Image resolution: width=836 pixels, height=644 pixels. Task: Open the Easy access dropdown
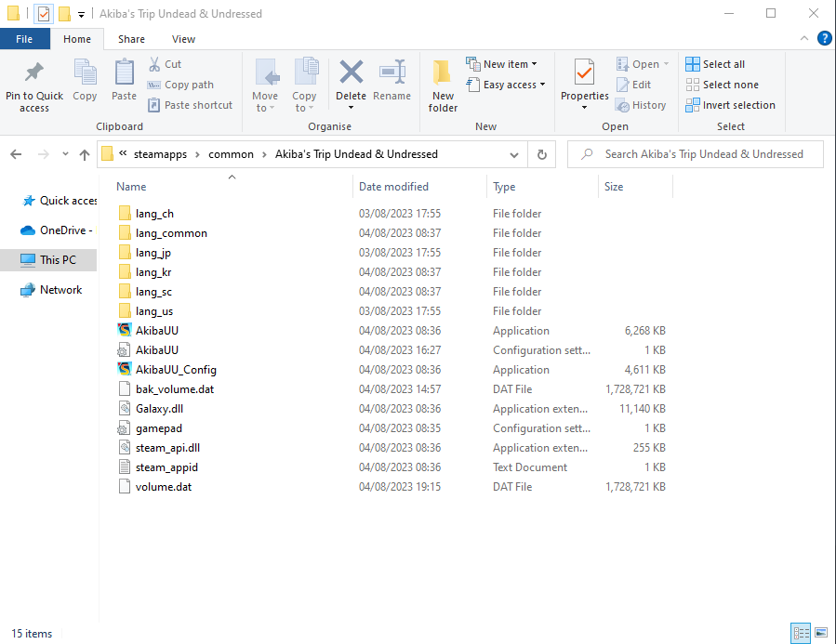point(506,85)
